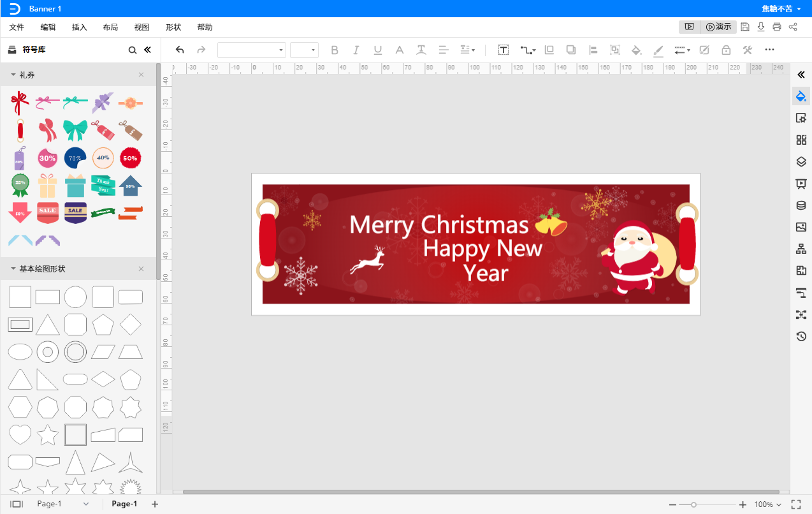The image size is (812, 514).
Task: Toggle fullscreen mode at the bottom right
Action: click(x=796, y=504)
